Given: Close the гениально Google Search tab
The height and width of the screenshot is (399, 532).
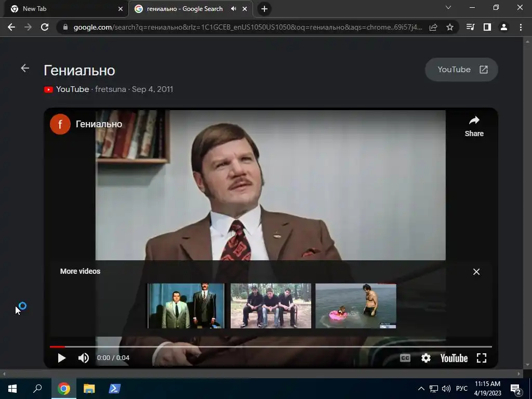Looking at the screenshot, I should pyautogui.click(x=245, y=9).
